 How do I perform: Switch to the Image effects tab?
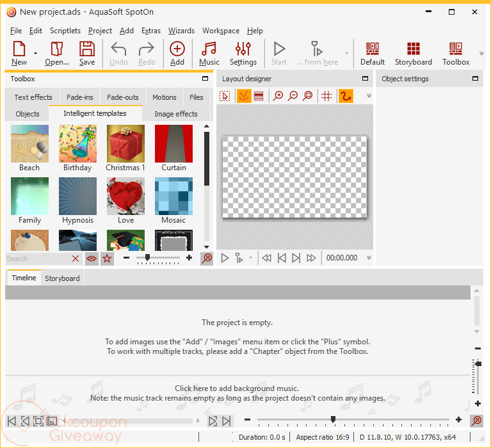pyautogui.click(x=176, y=114)
